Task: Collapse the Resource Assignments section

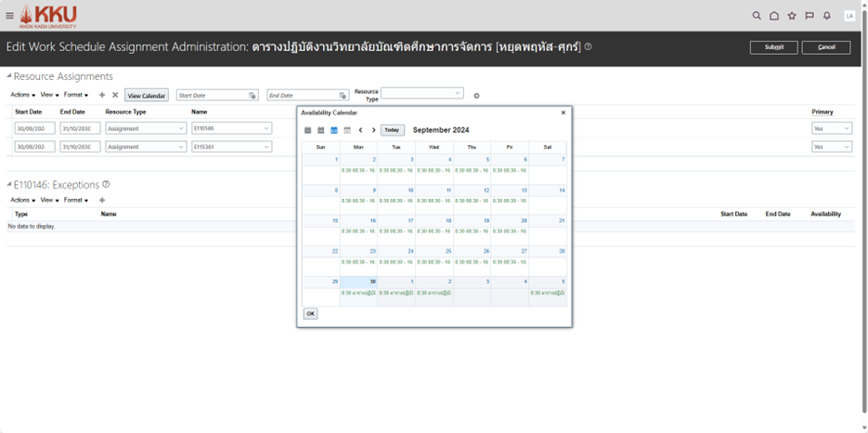Action: (9, 76)
